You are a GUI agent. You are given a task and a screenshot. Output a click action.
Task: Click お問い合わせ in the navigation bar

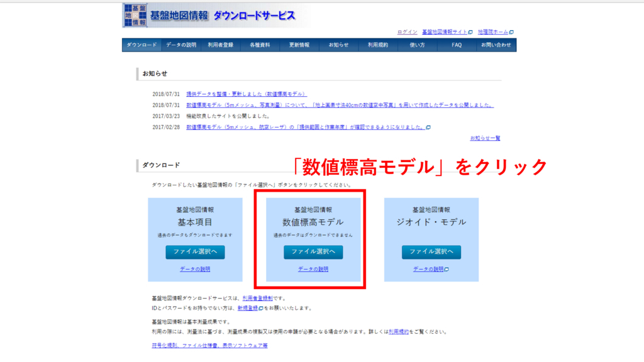click(x=496, y=45)
